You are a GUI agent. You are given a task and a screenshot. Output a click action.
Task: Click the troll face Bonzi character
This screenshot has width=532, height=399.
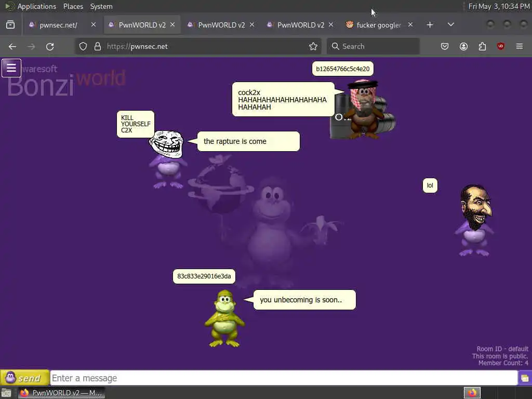click(x=167, y=159)
